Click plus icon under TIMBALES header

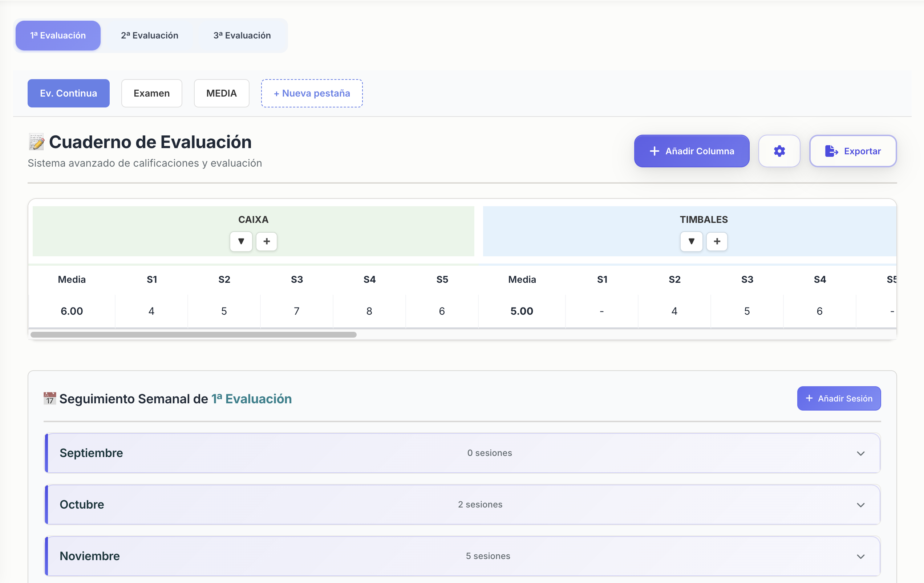tap(717, 241)
